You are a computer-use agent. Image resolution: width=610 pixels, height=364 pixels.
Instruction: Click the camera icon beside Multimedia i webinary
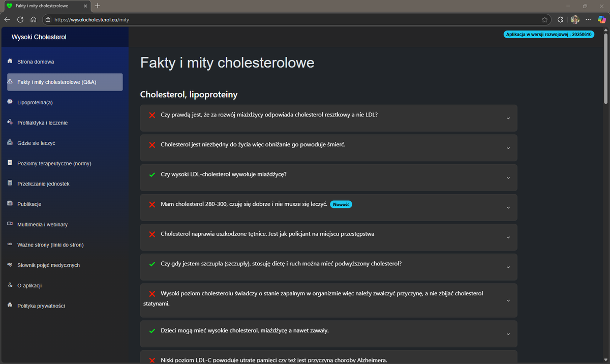click(10, 224)
